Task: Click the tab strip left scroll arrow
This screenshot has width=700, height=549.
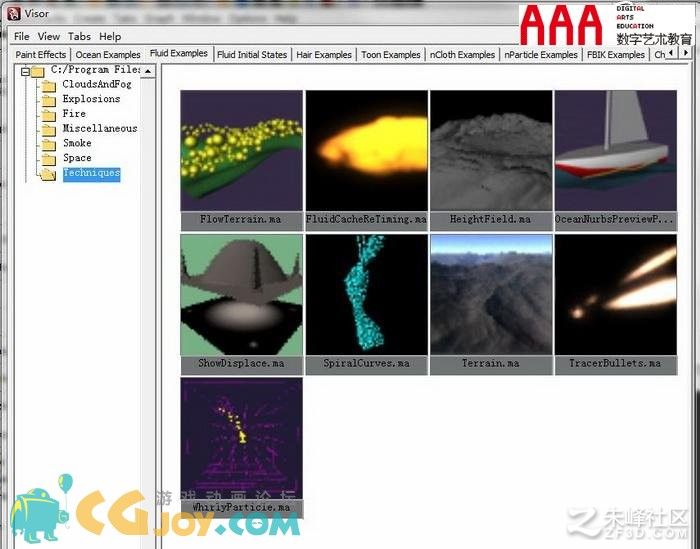Action: point(672,53)
